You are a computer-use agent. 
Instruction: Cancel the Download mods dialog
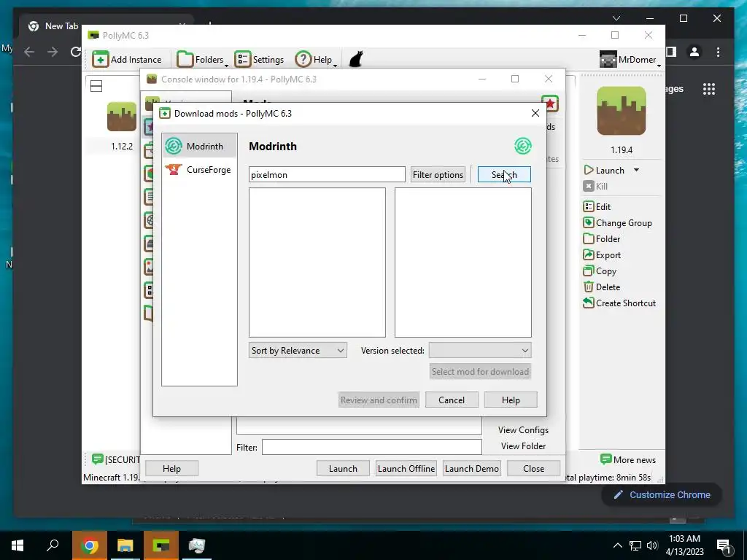[x=452, y=400]
